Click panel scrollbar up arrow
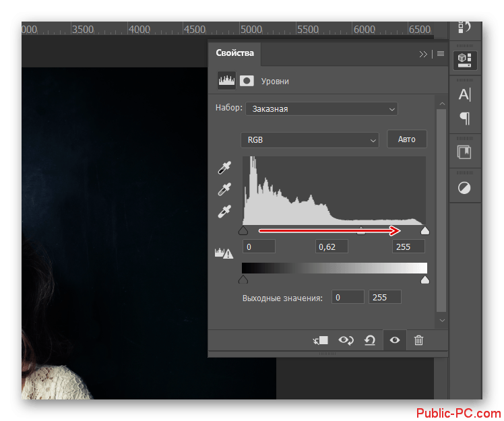504x421 pixels. click(x=442, y=104)
